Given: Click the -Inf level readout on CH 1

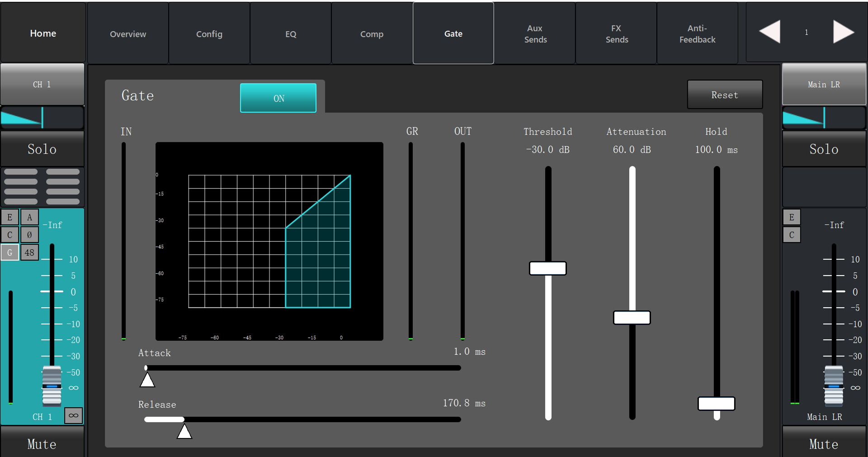Looking at the screenshot, I should point(52,225).
